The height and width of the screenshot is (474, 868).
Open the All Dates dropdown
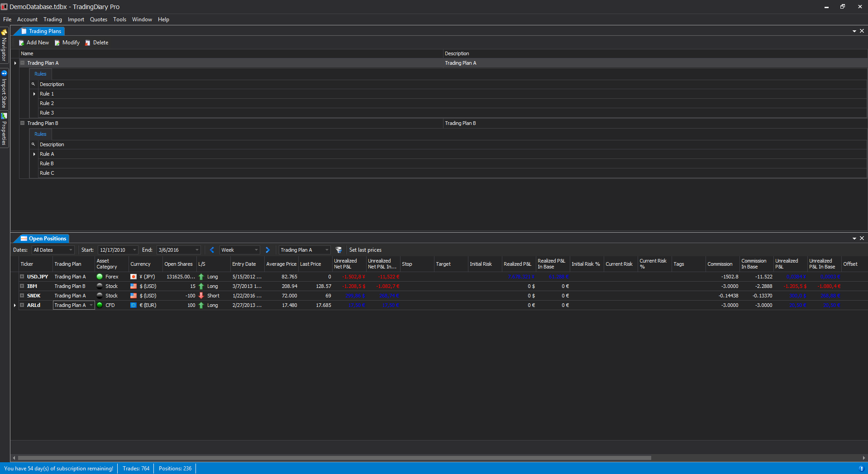[71, 250]
